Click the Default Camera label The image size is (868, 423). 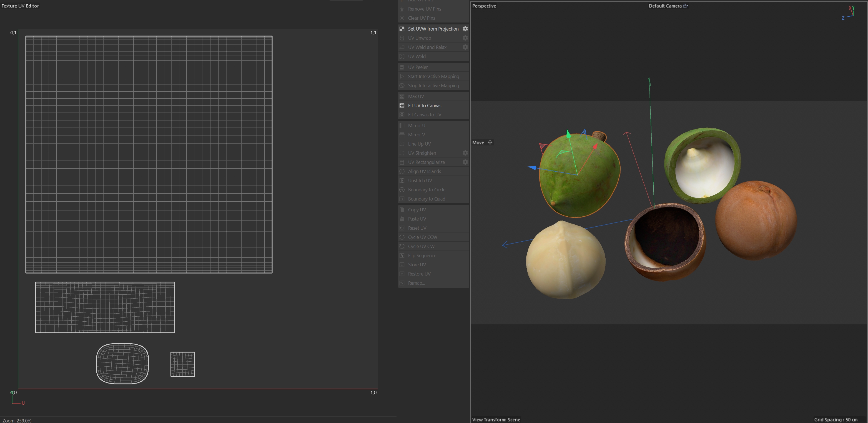(x=665, y=6)
